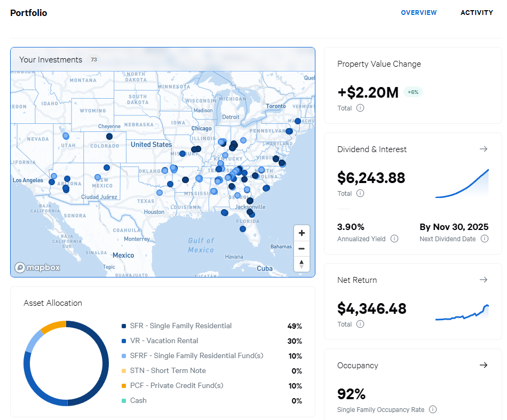Switch to the Activity tab
This screenshot has height=420, width=507.
(x=477, y=12)
